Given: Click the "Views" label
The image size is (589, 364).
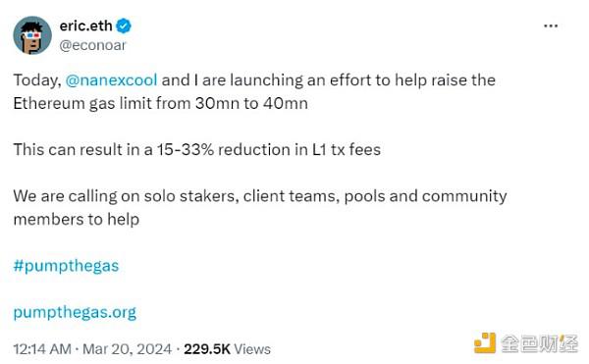Looking at the screenshot, I should [252, 349].
